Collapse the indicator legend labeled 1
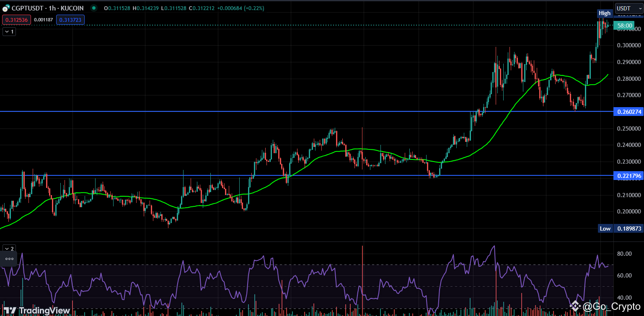The width and height of the screenshot is (644, 316). point(9,31)
